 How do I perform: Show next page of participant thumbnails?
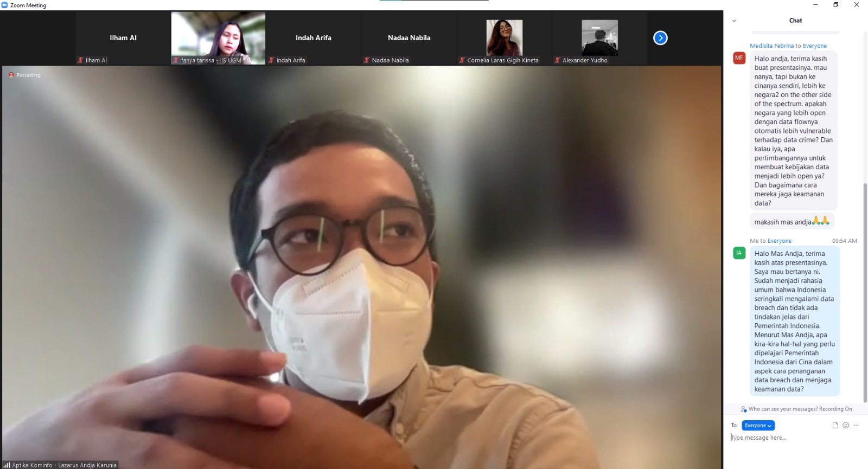click(660, 38)
